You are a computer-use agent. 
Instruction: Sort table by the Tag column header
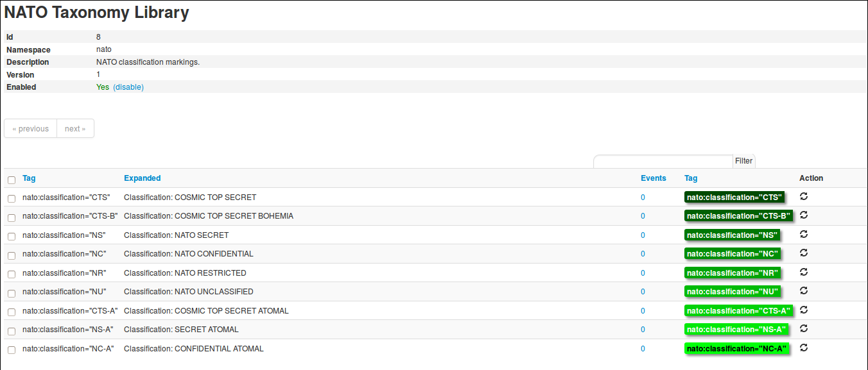(x=29, y=178)
